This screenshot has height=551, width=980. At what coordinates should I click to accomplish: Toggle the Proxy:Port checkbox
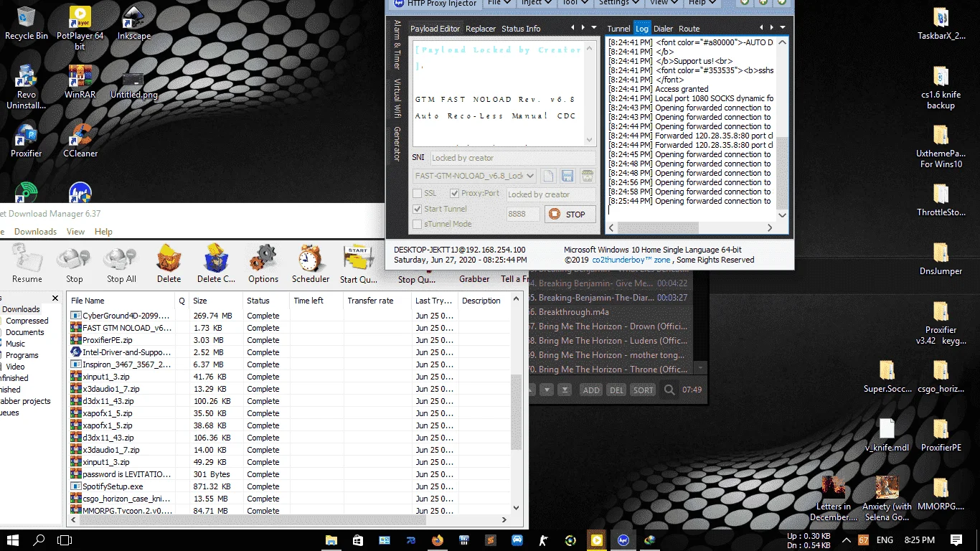coord(454,194)
